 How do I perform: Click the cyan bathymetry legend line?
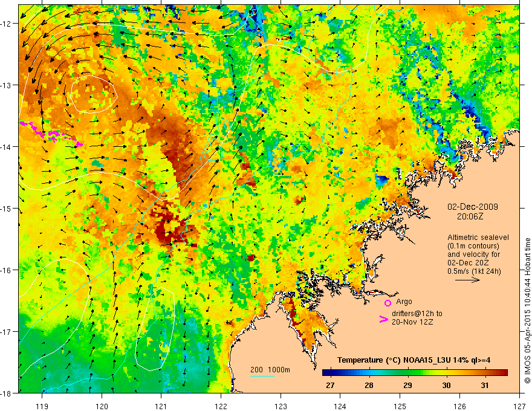click(262, 376)
